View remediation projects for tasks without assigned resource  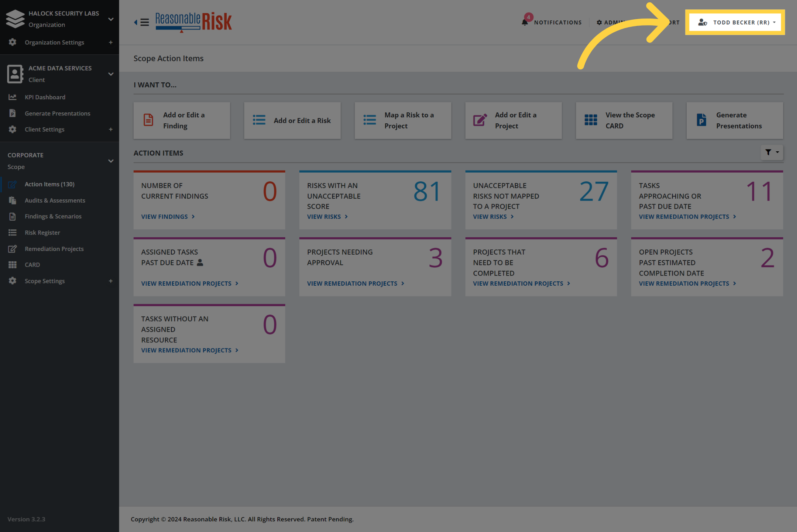190,350
